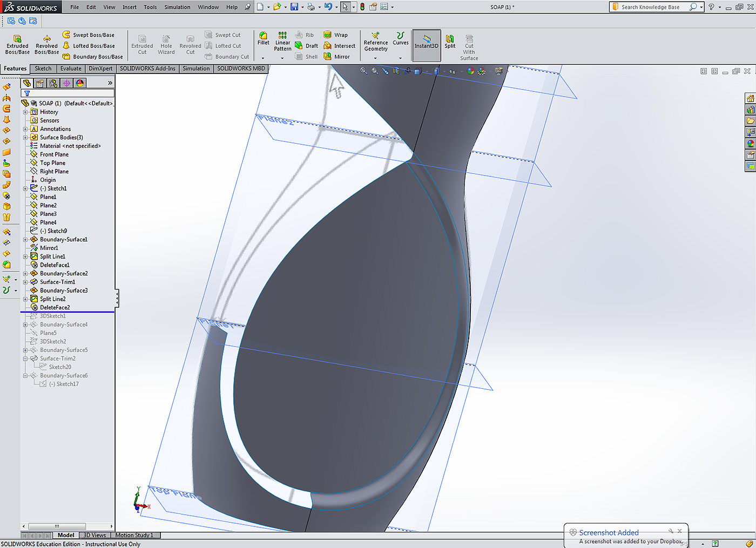Open the Insert menu
The height and width of the screenshot is (548, 756).
click(129, 7)
